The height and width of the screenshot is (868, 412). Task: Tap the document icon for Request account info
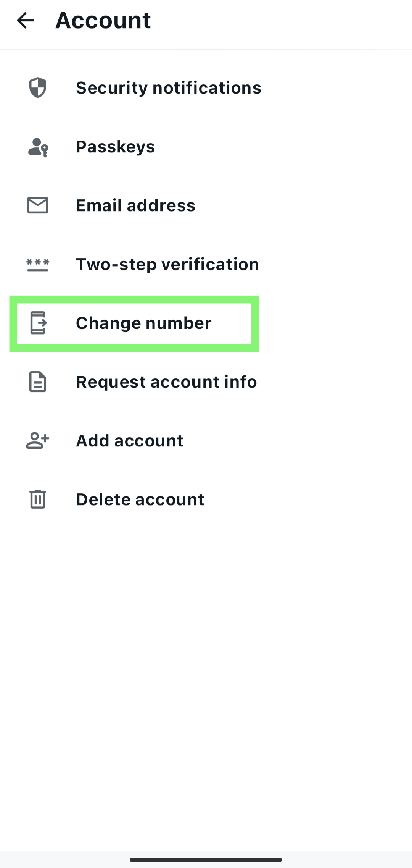click(x=38, y=382)
